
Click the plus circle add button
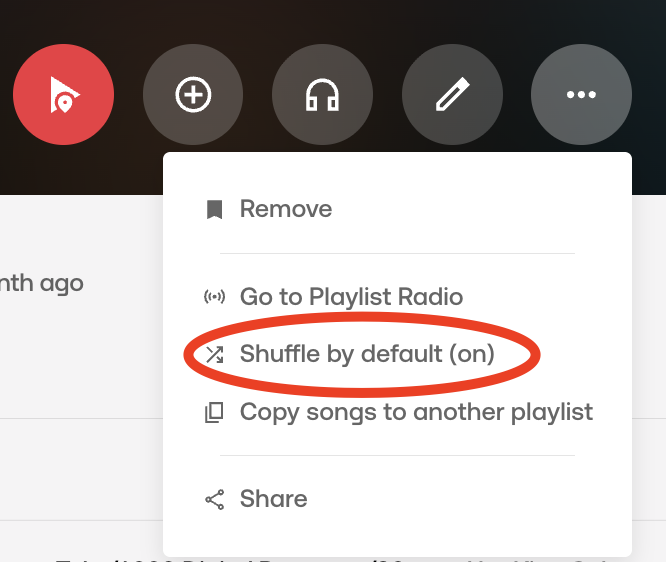[x=193, y=95]
